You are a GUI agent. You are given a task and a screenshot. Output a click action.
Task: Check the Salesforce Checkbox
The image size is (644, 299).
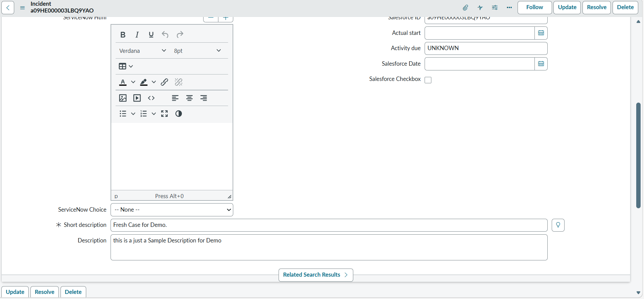click(428, 80)
